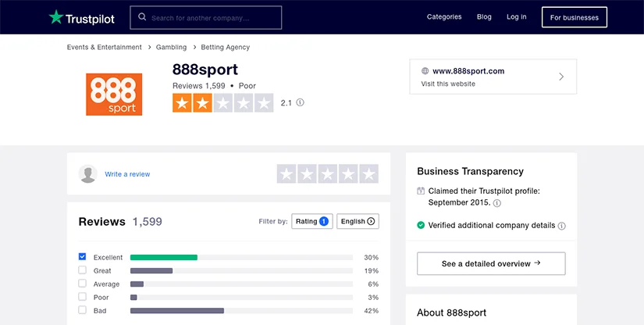Viewport: 644px width, 325px height.
Task: Click Betting Agency breadcrumb link
Action: tap(225, 47)
